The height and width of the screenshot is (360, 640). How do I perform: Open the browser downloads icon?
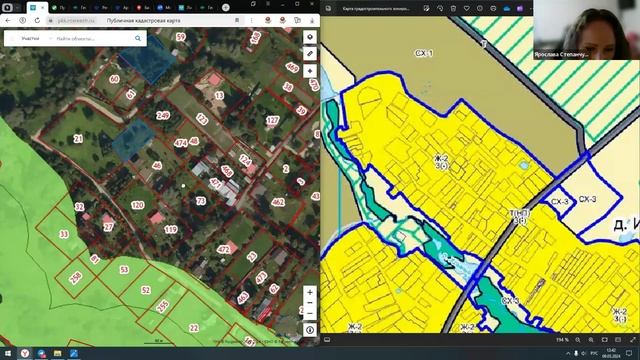pos(312,20)
